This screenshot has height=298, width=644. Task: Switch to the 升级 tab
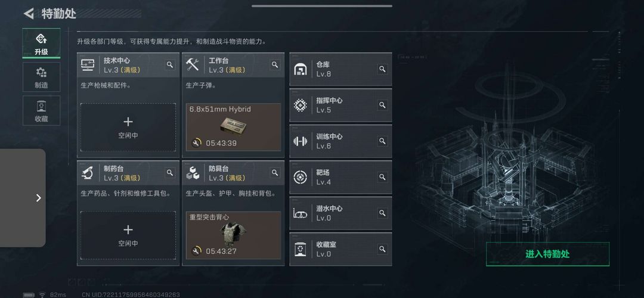point(41,44)
